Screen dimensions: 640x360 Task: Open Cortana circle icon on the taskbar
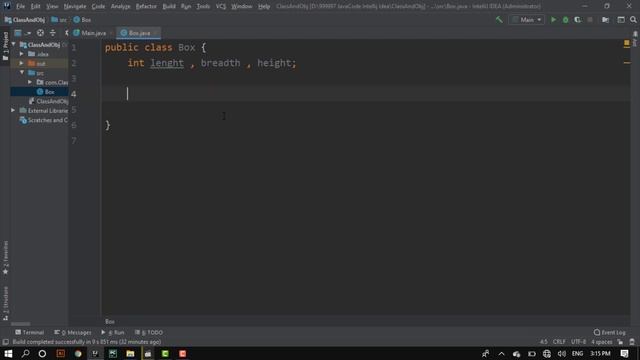point(42,353)
